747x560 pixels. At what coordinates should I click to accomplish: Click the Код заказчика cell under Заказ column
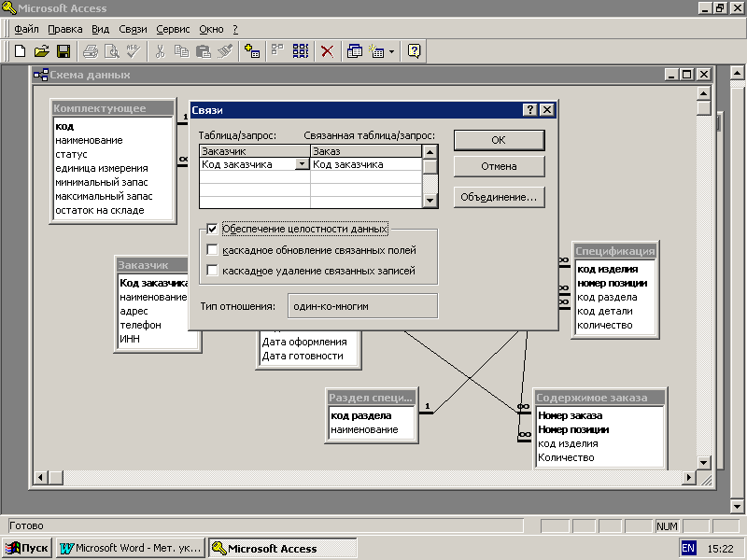coord(366,165)
